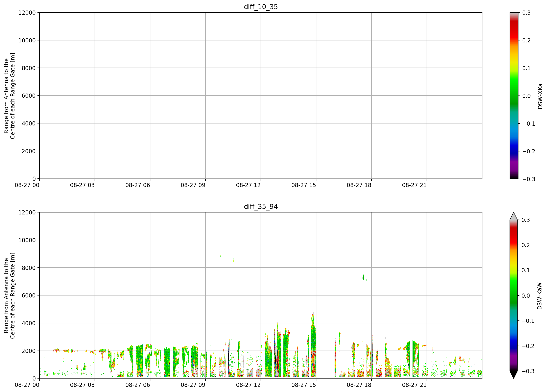
Task: Click the 0.3 tick on DSW-XKa colorbar
Action: pyautogui.click(x=527, y=12)
